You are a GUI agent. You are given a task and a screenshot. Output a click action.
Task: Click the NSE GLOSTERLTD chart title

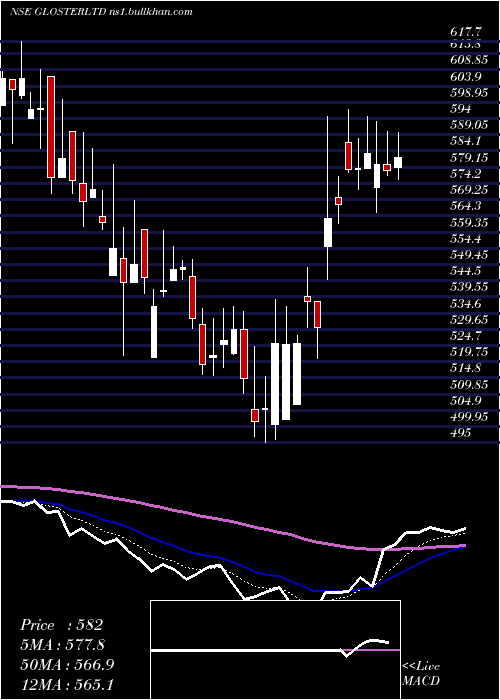(101, 12)
